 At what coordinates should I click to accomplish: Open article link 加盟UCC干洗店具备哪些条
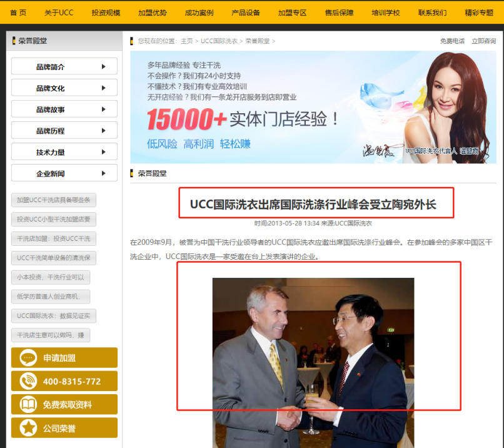tap(54, 200)
